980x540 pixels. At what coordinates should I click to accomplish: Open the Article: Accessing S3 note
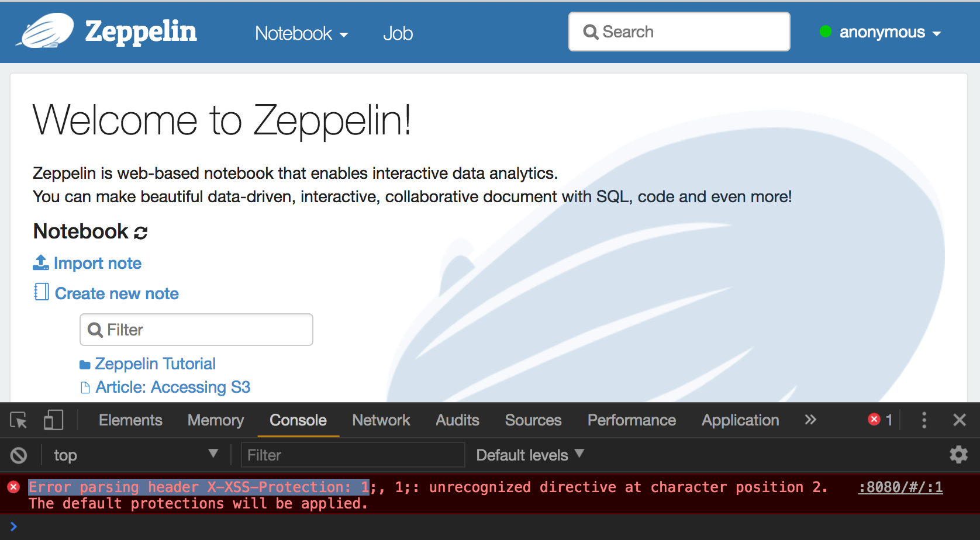tap(173, 387)
